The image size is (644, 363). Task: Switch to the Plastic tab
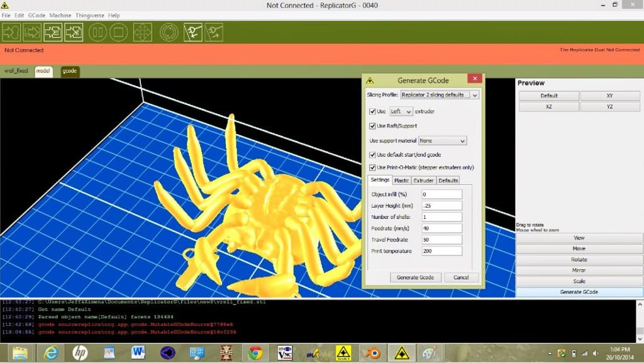401,181
